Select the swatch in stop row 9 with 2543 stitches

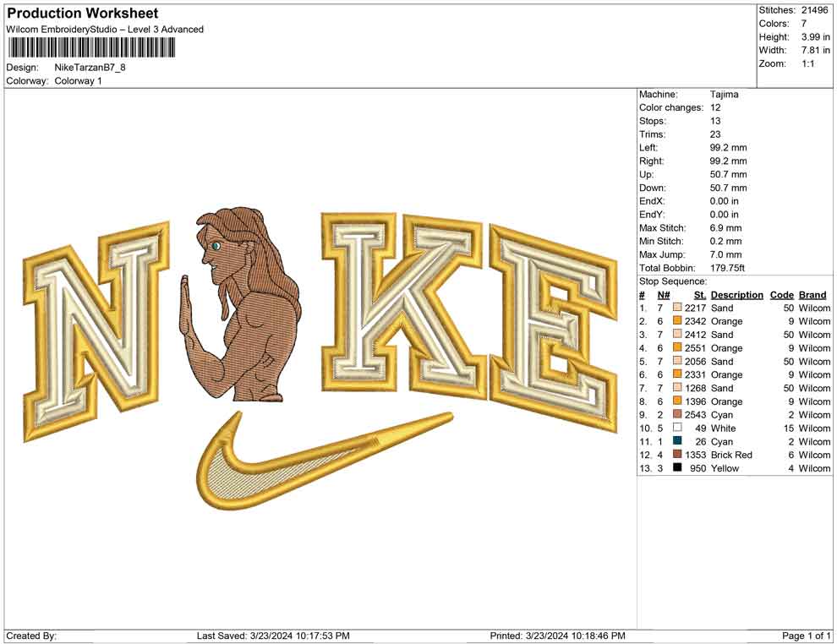tap(677, 414)
